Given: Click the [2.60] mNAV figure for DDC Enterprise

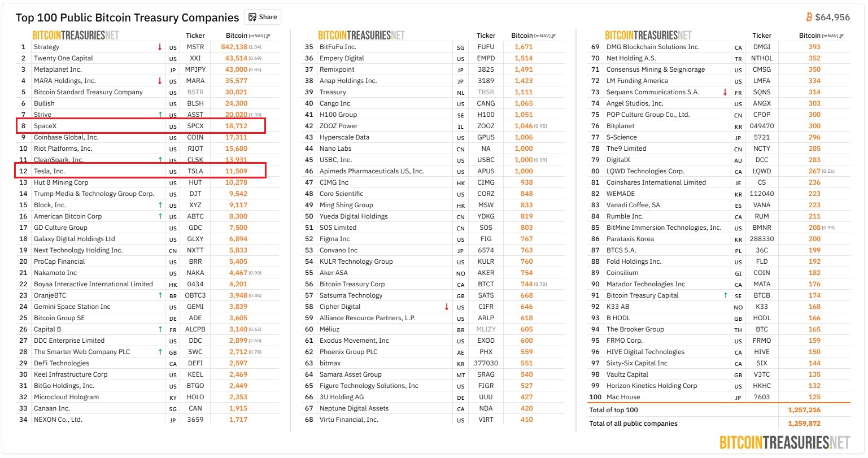Looking at the screenshot, I should click(x=255, y=341).
